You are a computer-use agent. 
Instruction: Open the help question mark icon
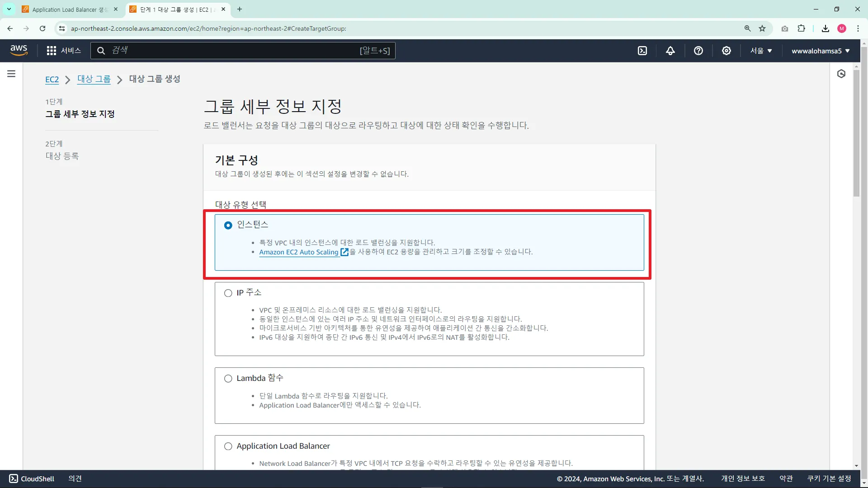click(x=698, y=51)
